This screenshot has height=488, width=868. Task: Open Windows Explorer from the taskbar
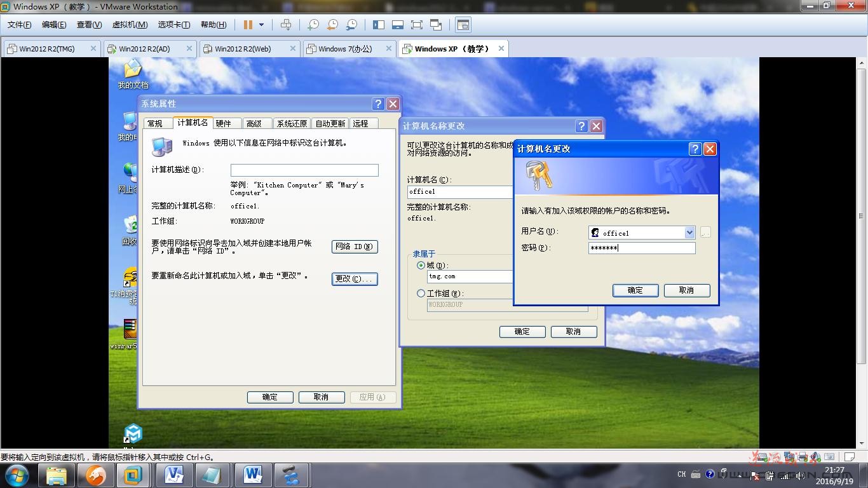pyautogui.click(x=57, y=475)
